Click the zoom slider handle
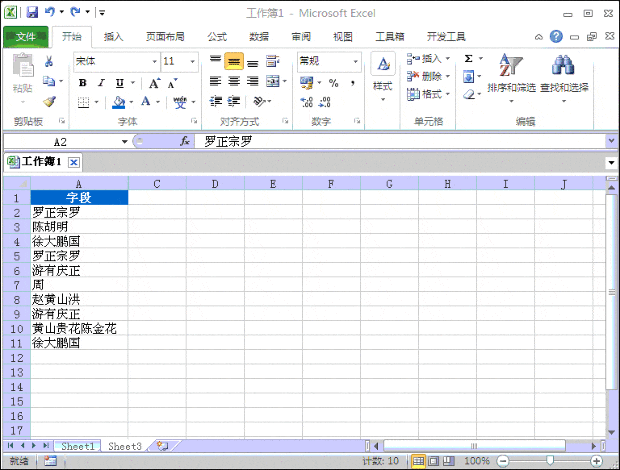This screenshot has height=470, width=620. point(550,461)
